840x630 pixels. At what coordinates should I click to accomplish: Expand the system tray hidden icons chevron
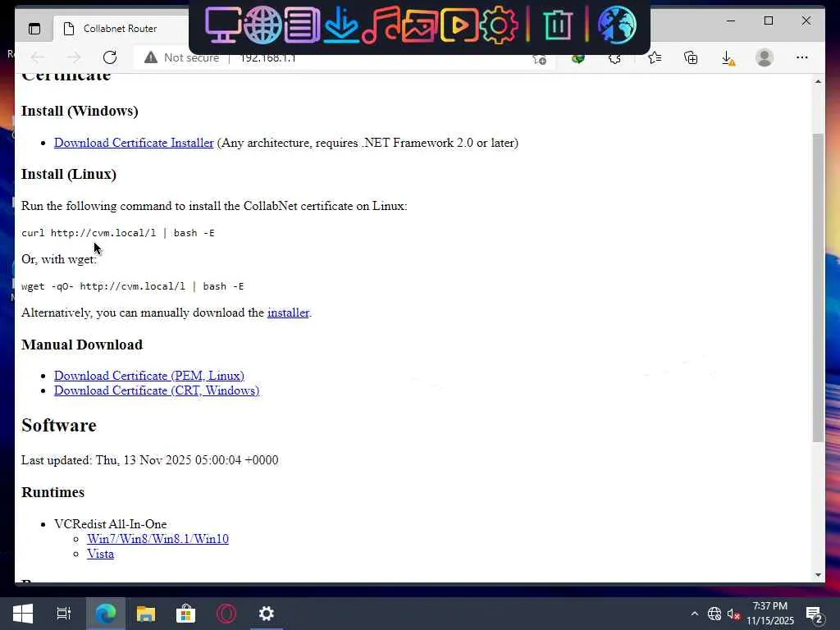tap(695, 614)
